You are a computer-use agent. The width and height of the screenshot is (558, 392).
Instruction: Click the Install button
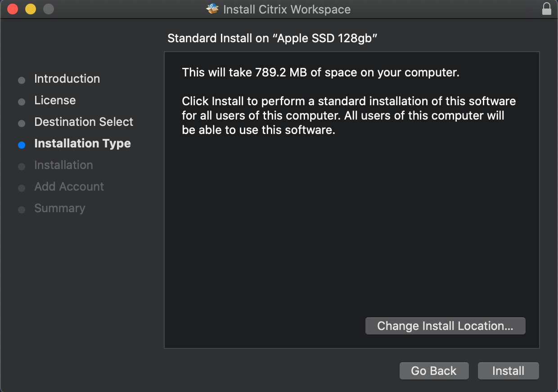(x=508, y=371)
